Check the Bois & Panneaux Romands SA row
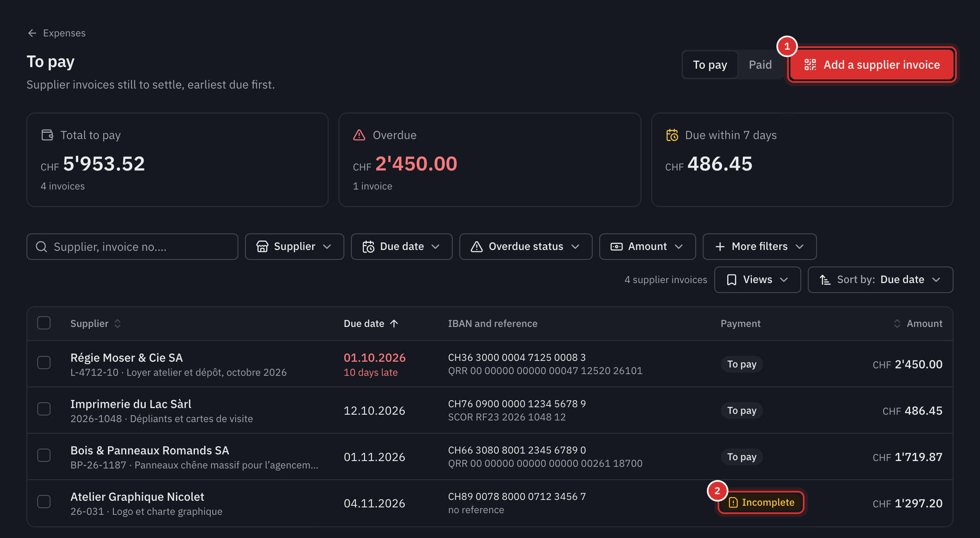Screen dimensions: 980x538 tap(44, 455)
